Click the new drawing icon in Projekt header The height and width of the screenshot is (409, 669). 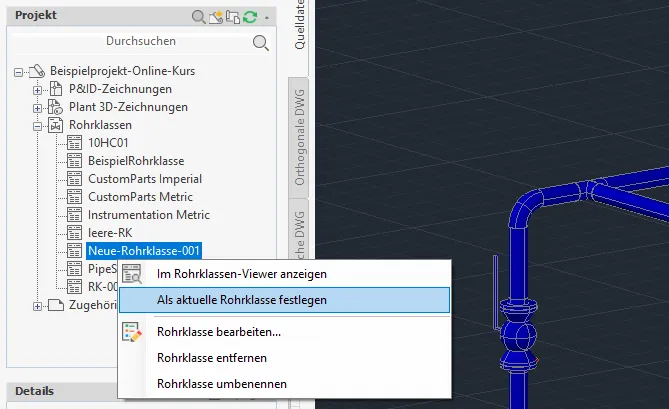(x=216, y=17)
